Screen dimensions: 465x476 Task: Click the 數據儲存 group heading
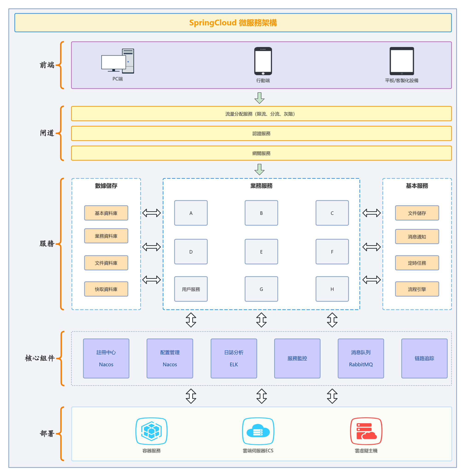106,186
